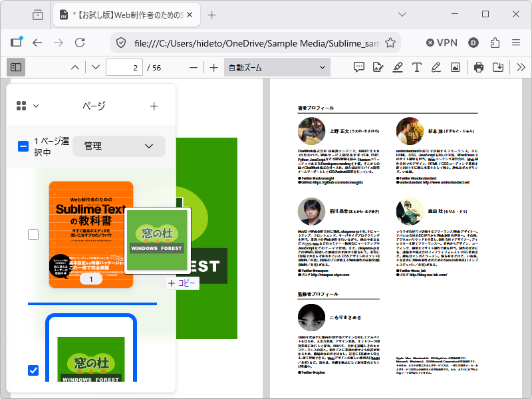Open the 自動ズーム zoom dropdown
This screenshot has width=532, height=399.
[x=277, y=68]
